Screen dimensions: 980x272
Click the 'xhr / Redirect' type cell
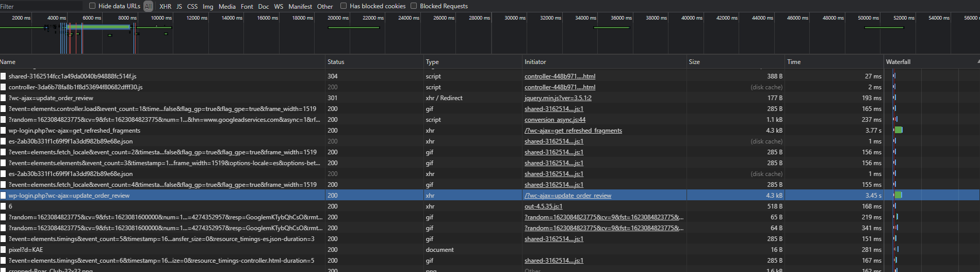coord(444,98)
